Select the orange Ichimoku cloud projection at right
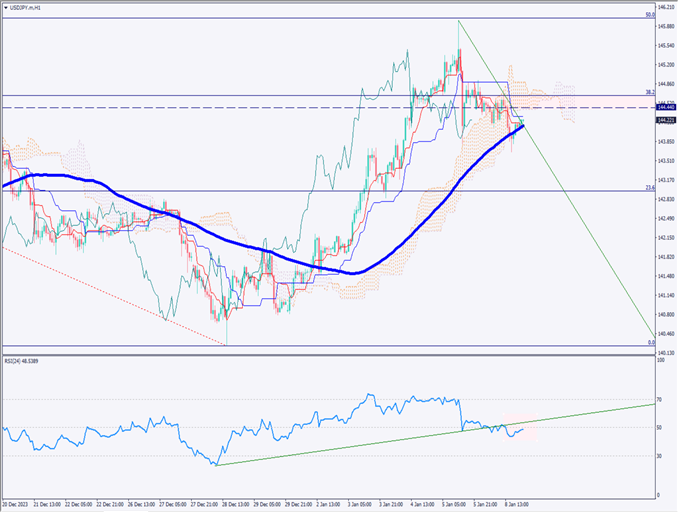 pos(555,98)
